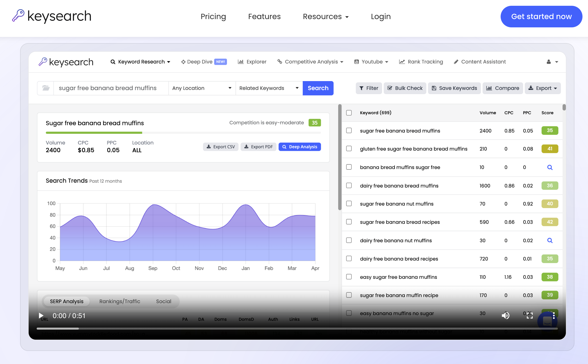Click the PPC column header
Screen dimensions: 588x364
pos(527,113)
